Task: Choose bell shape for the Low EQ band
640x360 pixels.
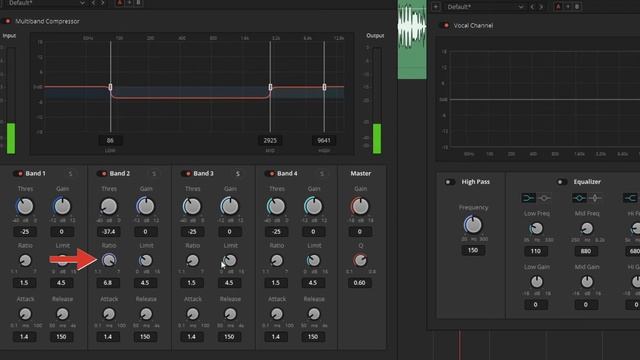Action: 544,198
